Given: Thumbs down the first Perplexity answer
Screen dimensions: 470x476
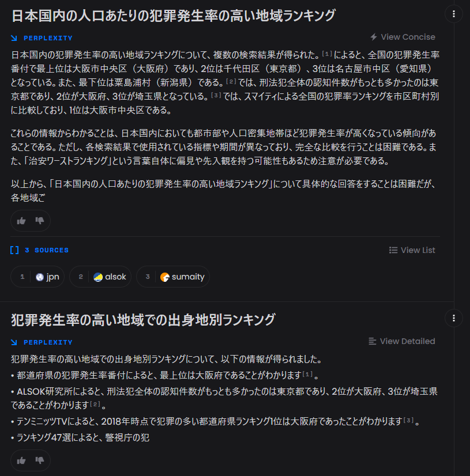Looking at the screenshot, I should pyautogui.click(x=40, y=221).
